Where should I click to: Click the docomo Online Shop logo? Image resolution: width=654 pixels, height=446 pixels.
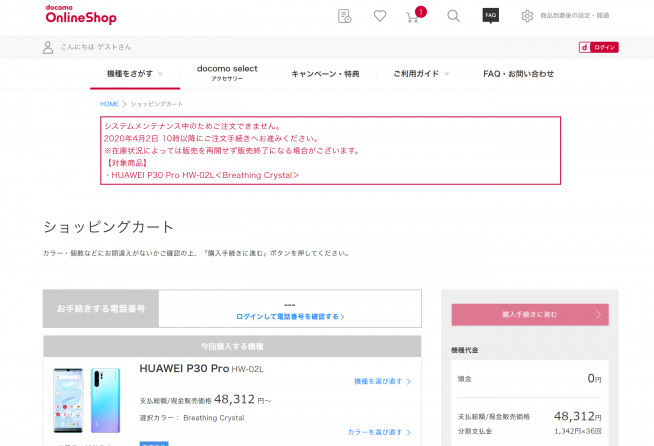tap(81, 14)
